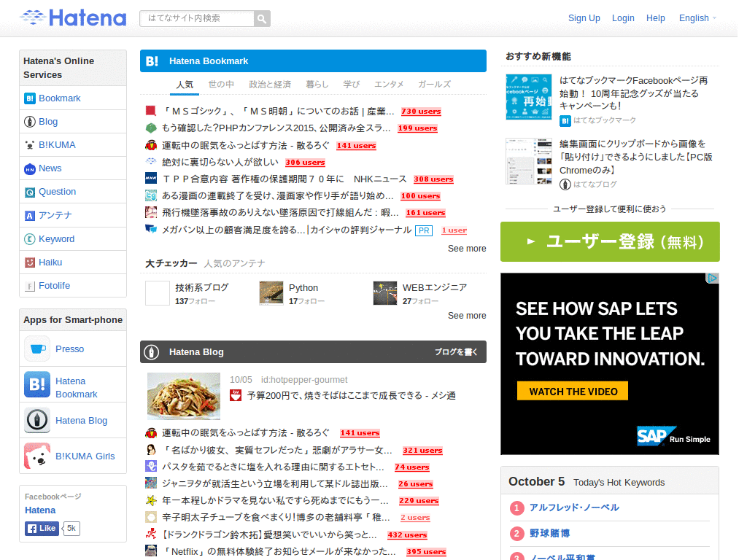Click the Facebook Like button
The image size is (747, 560).
(x=42, y=529)
